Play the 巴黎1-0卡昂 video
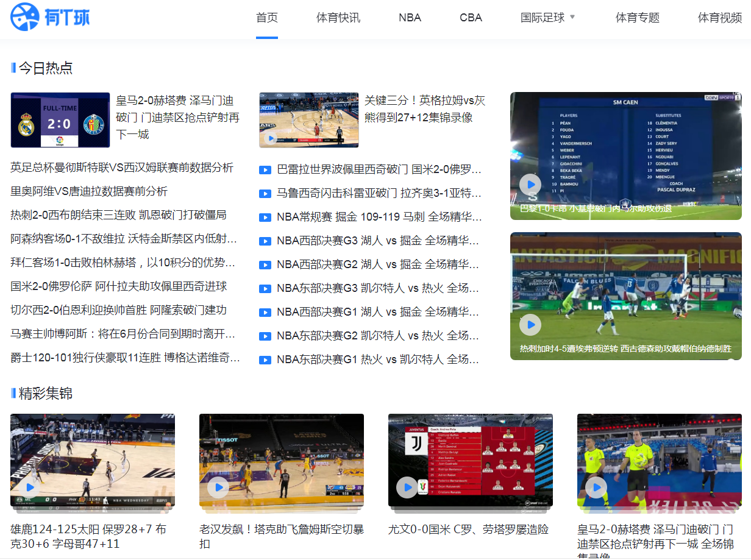 click(530, 185)
